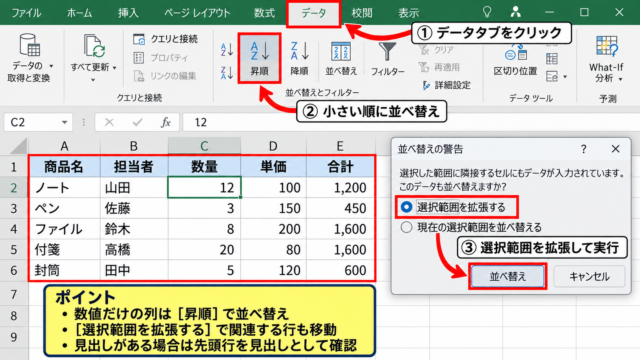Click 区切り位置 text to columns icon
Viewport: 640px width, 360px height.
516,53
